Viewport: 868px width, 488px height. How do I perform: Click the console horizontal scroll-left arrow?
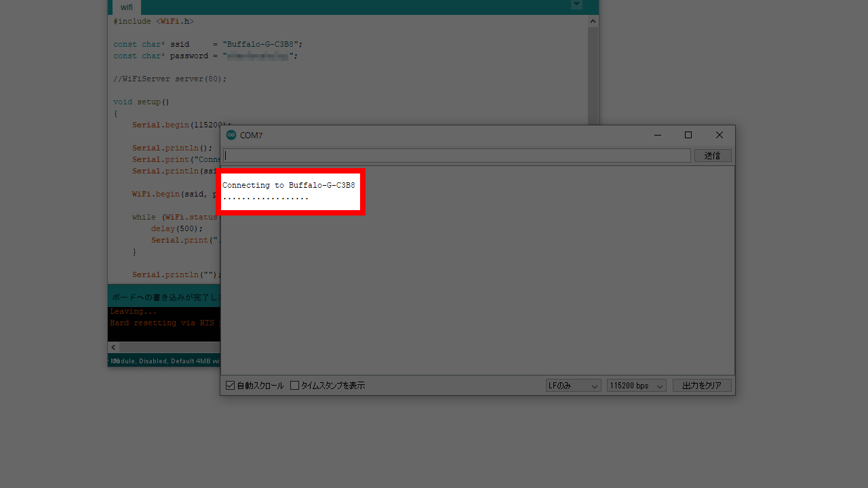coord(113,347)
